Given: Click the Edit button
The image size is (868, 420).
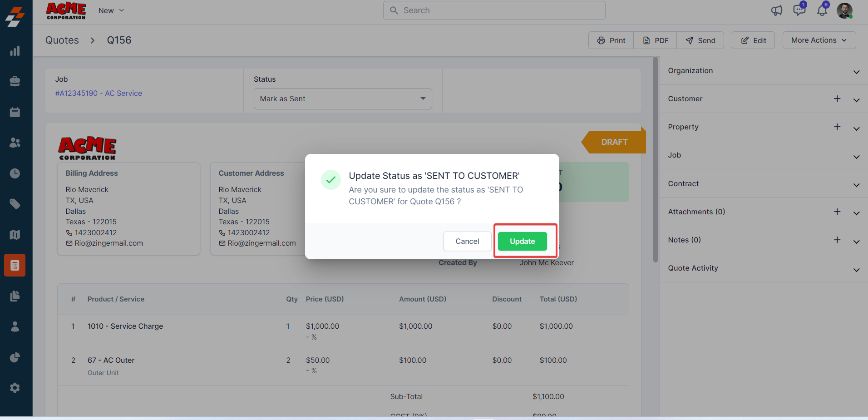Looking at the screenshot, I should click(x=754, y=40).
